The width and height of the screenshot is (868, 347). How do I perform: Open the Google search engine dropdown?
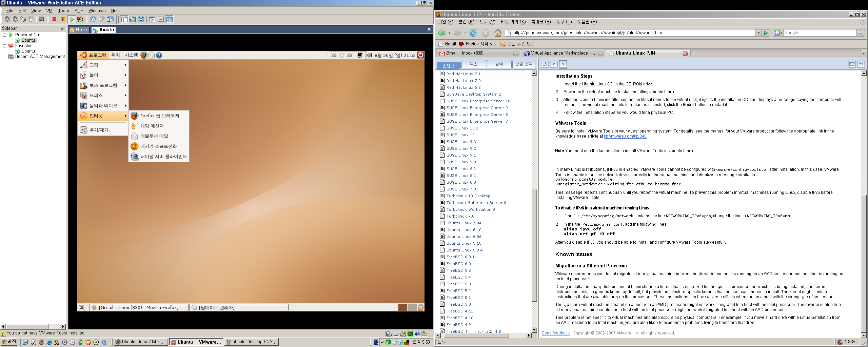pos(778,33)
